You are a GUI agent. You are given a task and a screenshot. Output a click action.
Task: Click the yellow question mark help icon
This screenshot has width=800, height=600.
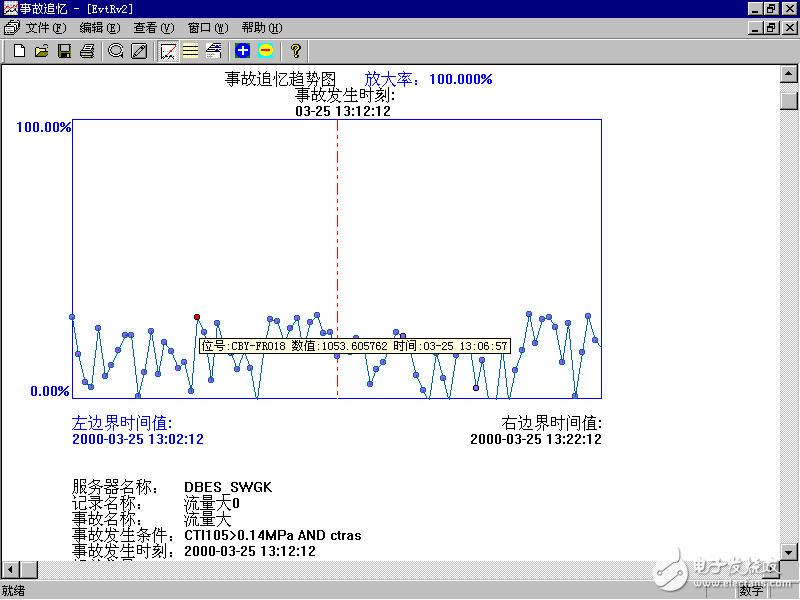point(295,50)
